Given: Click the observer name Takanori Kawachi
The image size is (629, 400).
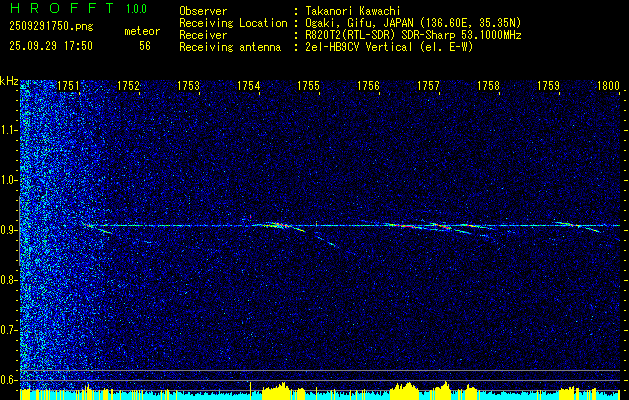Looking at the screenshot, I should click(x=352, y=11).
